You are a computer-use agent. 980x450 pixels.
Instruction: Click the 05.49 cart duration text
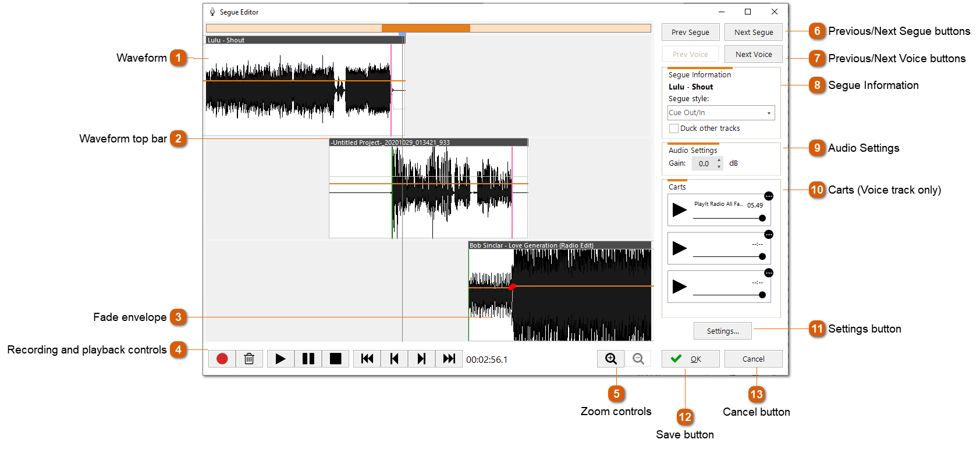coord(755,205)
